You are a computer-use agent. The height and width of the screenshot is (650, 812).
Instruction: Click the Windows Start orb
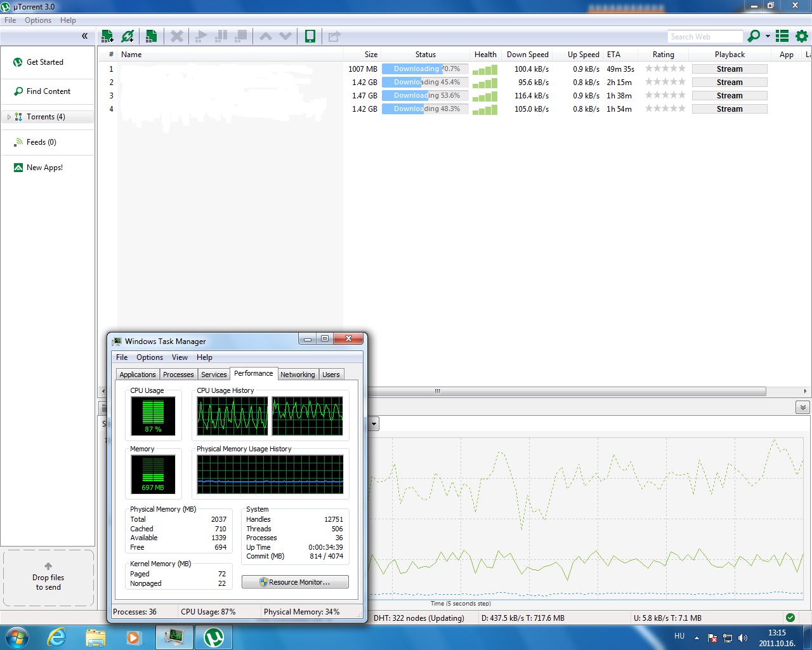(x=16, y=637)
